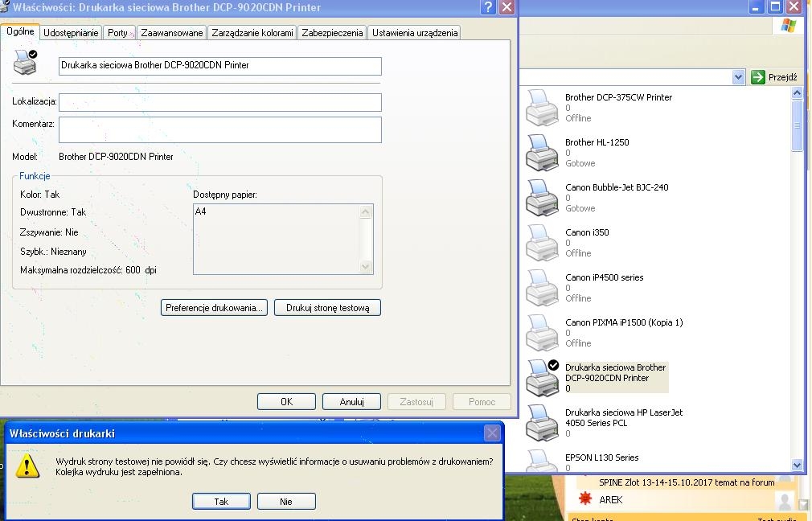Open the Udostępnianie tab
812x521 pixels.
(x=71, y=33)
